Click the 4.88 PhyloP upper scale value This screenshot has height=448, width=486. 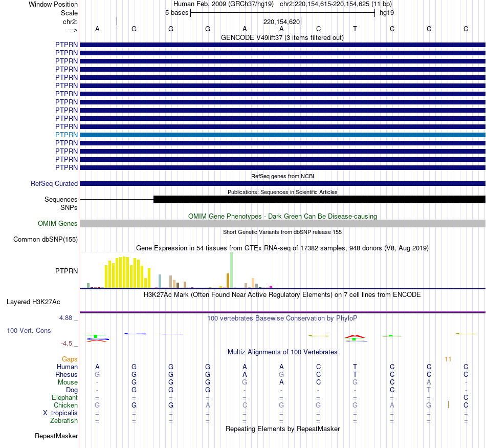[x=65, y=317]
